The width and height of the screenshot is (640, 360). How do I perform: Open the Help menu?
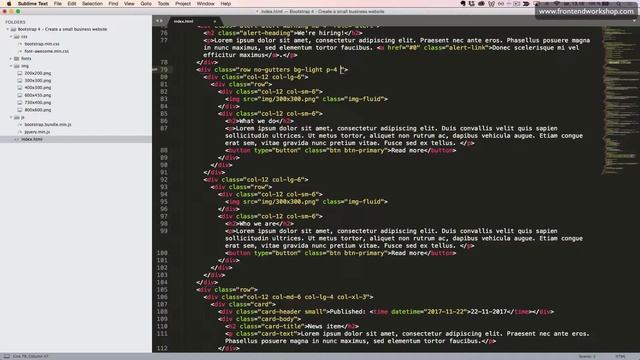226,4
